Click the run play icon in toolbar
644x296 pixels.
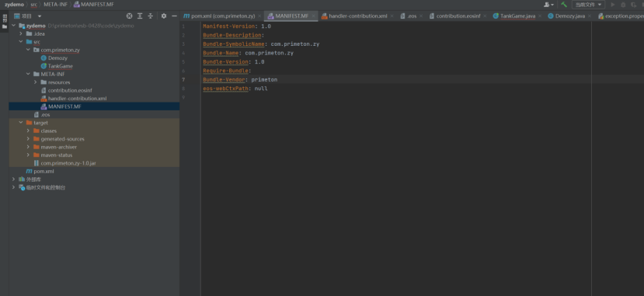(613, 5)
